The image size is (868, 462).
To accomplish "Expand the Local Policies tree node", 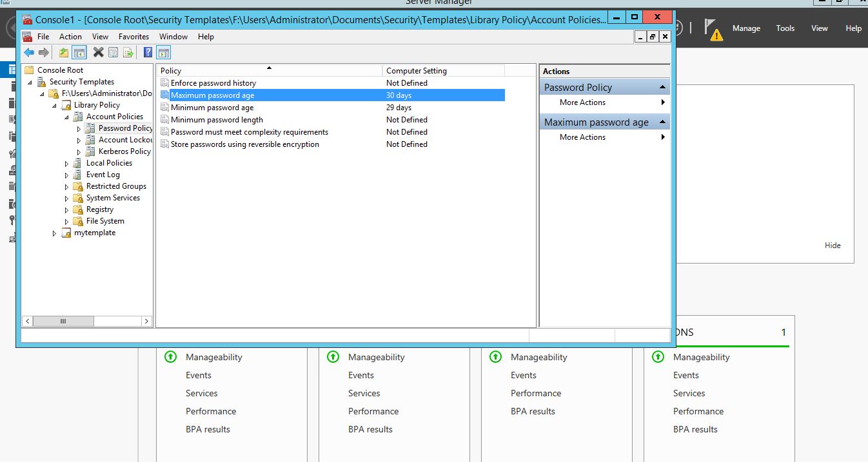I will click(x=66, y=164).
